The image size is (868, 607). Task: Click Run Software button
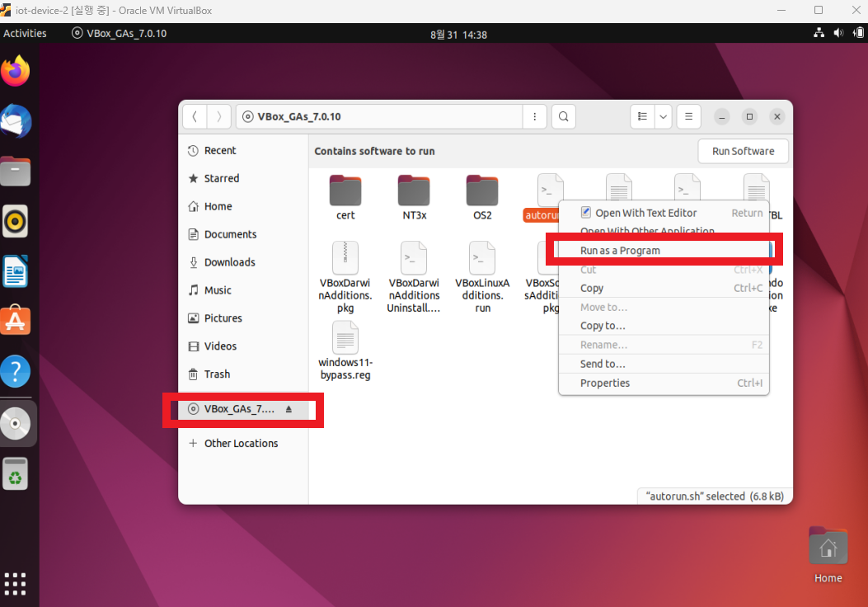tap(743, 151)
